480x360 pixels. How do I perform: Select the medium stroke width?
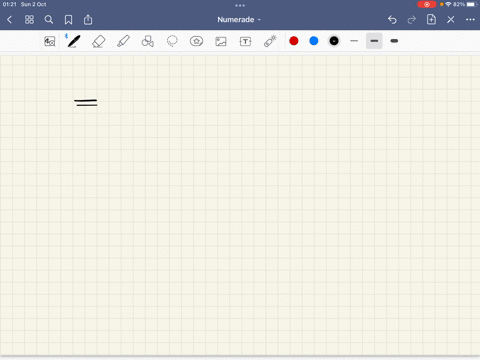374,41
